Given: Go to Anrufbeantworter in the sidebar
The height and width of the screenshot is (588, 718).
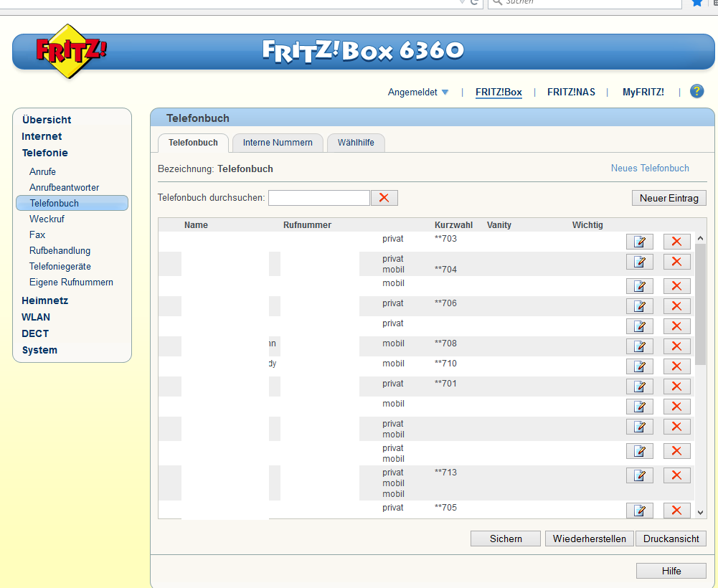Looking at the screenshot, I should [64, 187].
